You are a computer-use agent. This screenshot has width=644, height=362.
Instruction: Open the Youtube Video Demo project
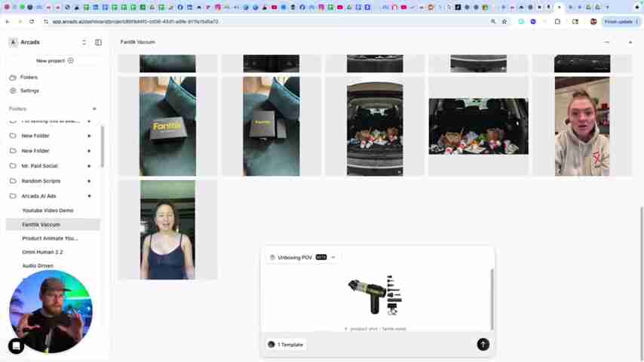(x=48, y=210)
